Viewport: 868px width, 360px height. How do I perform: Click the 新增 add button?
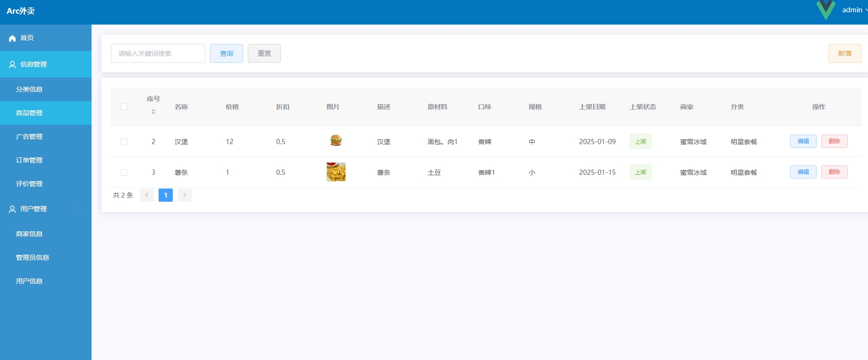click(x=845, y=53)
